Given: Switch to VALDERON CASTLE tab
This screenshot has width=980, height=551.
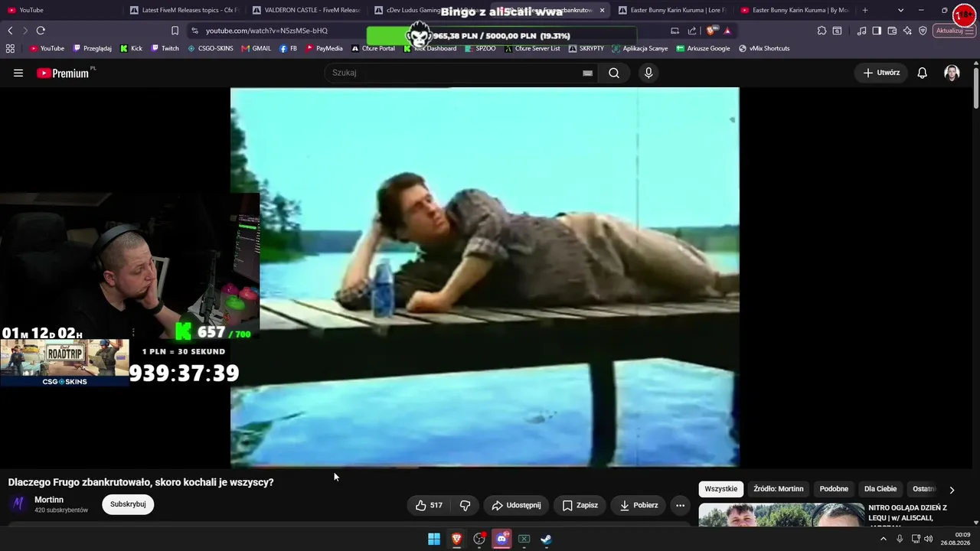Looking at the screenshot, I should tap(306, 10).
